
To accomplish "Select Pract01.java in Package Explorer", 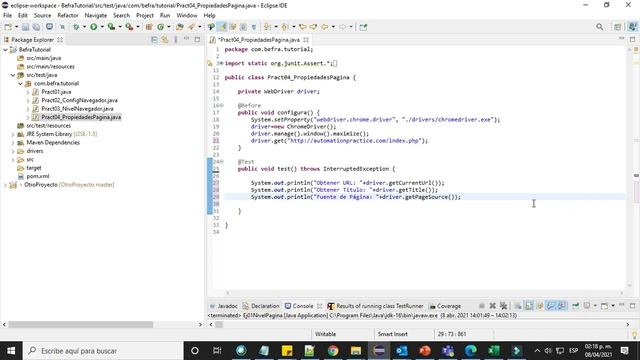I will (56, 92).
